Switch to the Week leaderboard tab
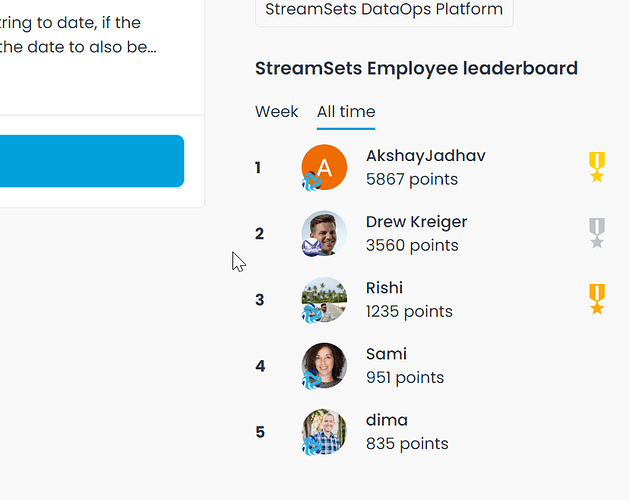 pyautogui.click(x=276, y=112)
